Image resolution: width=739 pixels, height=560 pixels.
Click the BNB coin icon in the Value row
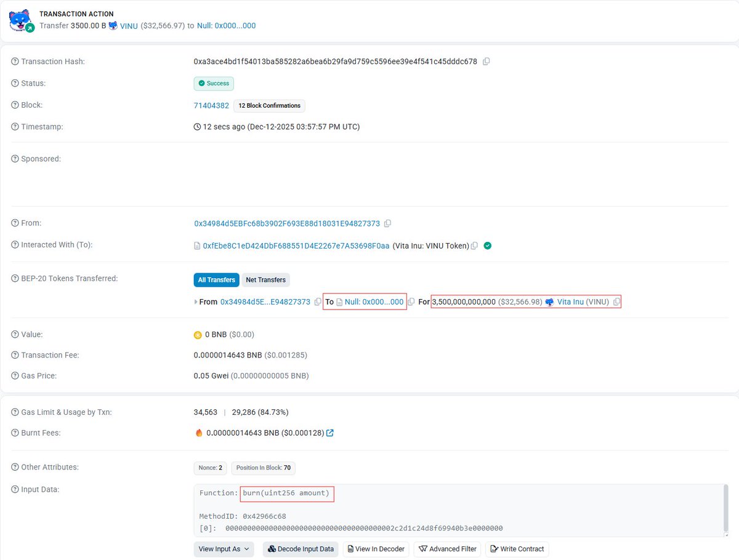point(198,334)
